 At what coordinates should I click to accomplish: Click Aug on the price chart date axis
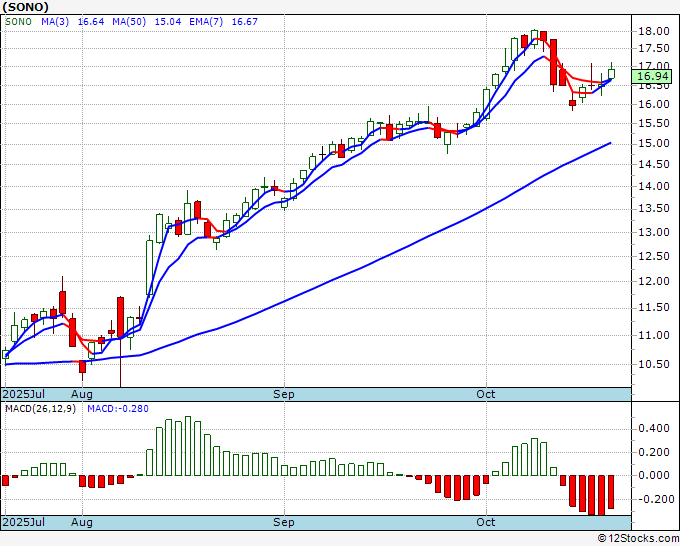coord(82,394)
